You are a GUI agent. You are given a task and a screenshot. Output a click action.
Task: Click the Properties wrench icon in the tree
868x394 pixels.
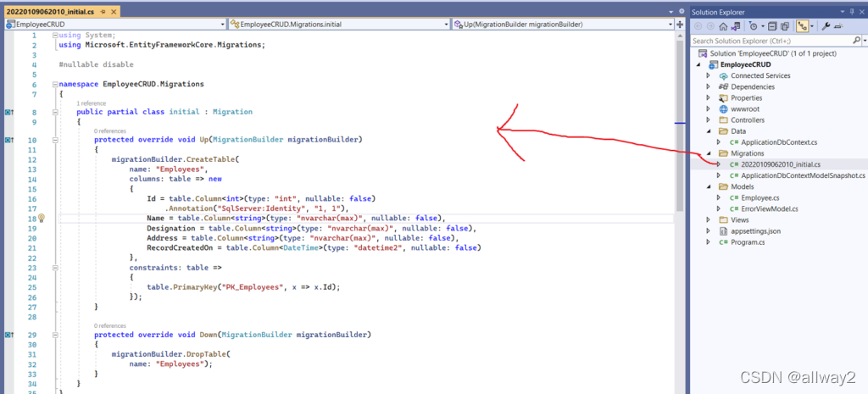coord(723,98)
